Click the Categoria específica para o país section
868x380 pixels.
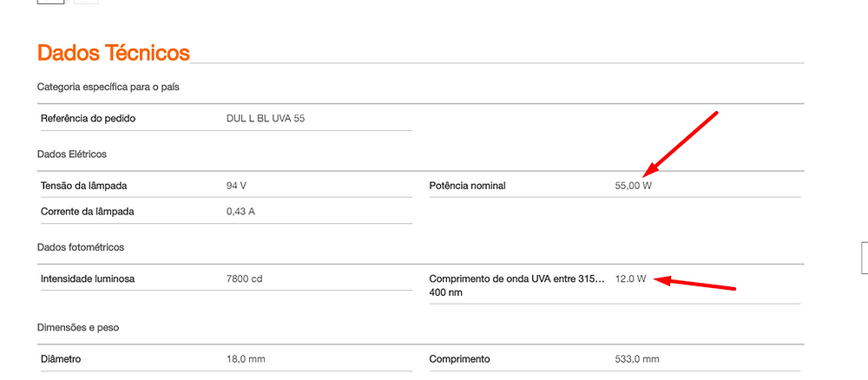[x=108, y=87]
